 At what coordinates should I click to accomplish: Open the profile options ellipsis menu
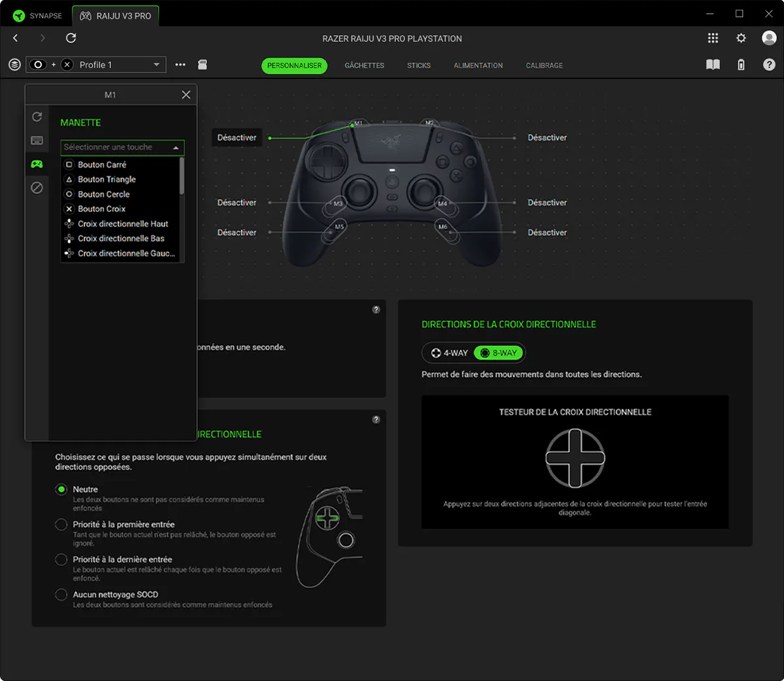[x=180, y=65]
